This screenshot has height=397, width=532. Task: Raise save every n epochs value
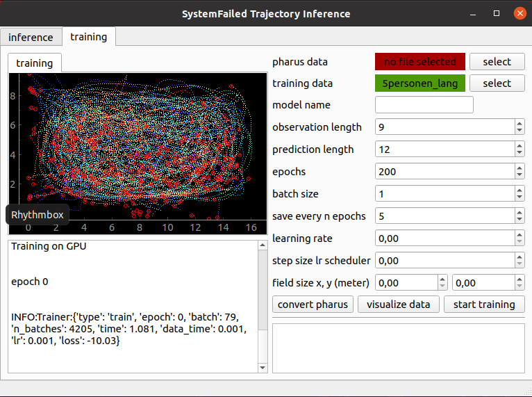519,212
